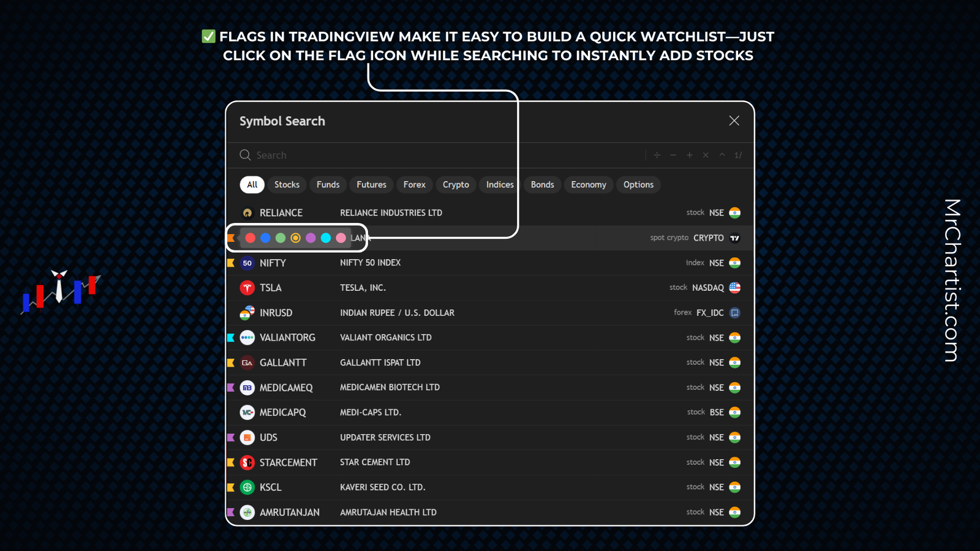Insert the multiply operator in symbol search
Viewport: 980px width, 551px height.
[706, 156]
